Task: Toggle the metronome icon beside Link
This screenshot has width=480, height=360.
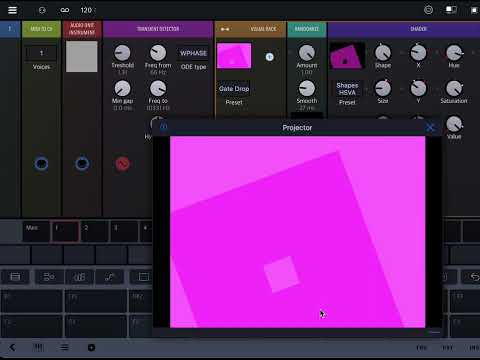Action: [x=42, y=10]
